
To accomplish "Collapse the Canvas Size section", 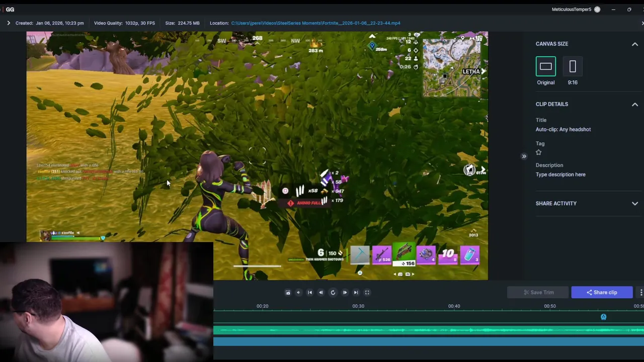I will click(x=635, y=44).
